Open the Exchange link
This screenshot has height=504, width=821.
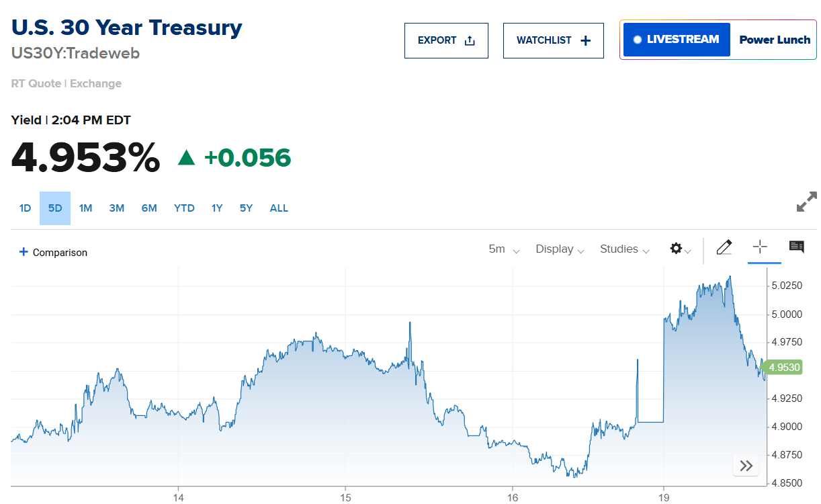click(x=95, y=83)
